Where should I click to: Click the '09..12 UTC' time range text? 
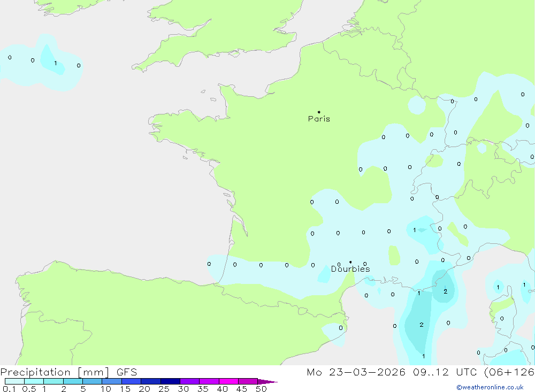click(445, 372)
